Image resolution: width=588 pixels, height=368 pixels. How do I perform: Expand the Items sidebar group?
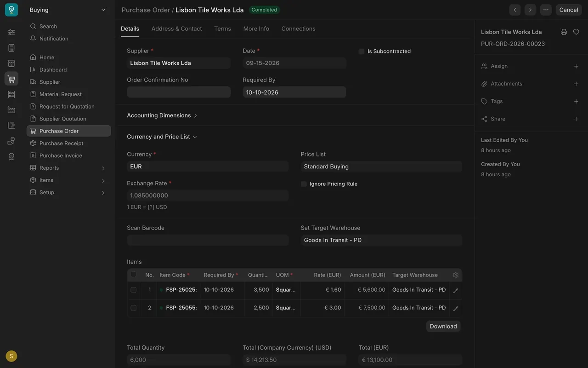[69, 180]
